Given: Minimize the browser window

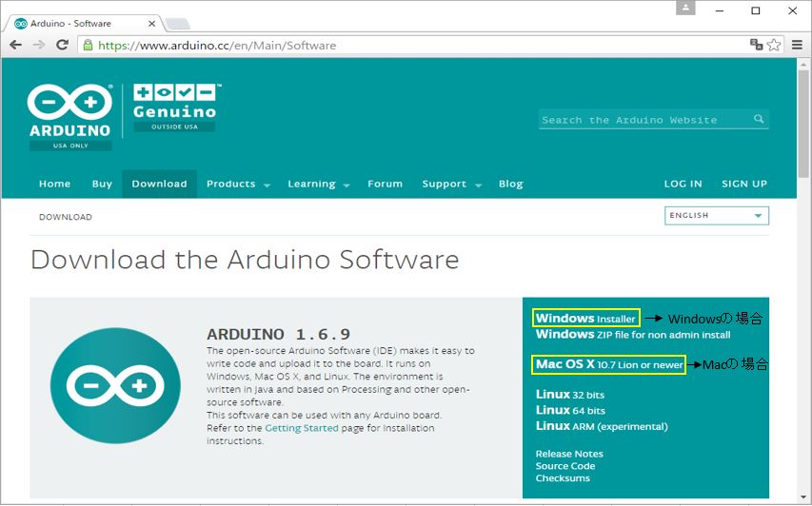Looking at the screenshot, I should [x=720, y=10].
